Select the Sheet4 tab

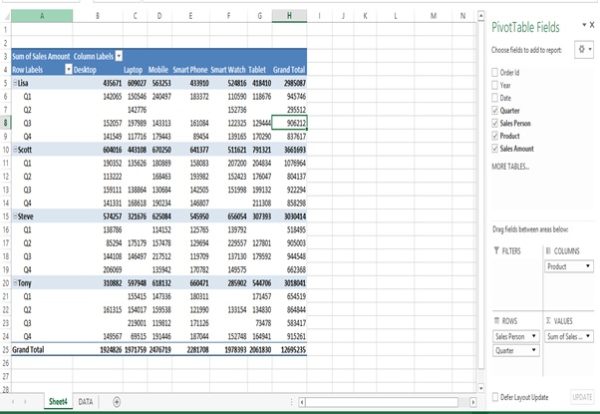tap(58, 400)
